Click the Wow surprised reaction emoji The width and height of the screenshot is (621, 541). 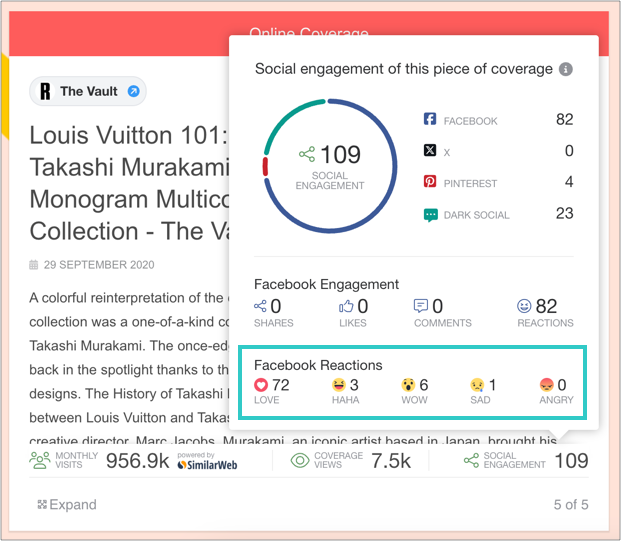pyautogui.click(x=409, y=385)
